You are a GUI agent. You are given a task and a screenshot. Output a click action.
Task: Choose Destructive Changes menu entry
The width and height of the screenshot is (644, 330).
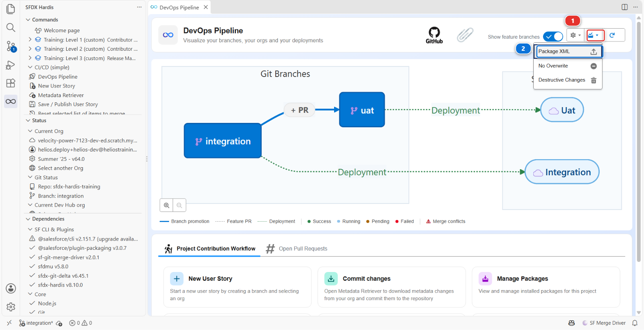click(x=568, y=80)
